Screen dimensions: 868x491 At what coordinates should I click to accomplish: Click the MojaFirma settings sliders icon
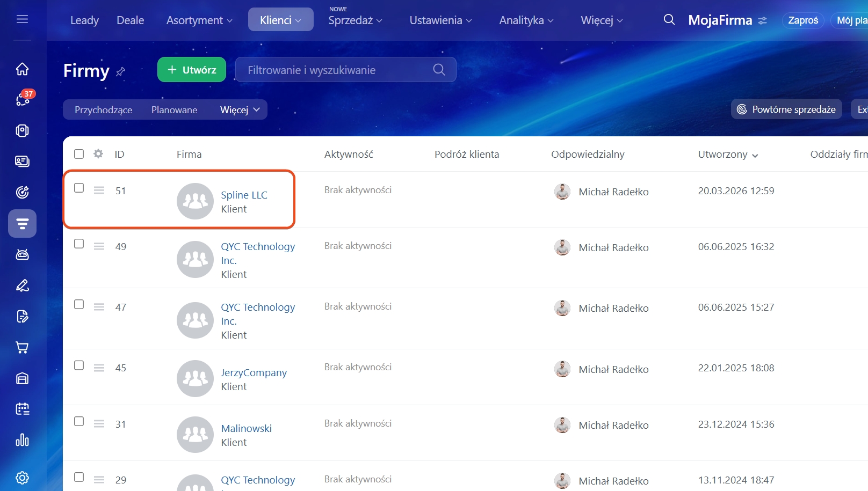tap(762, 20)
